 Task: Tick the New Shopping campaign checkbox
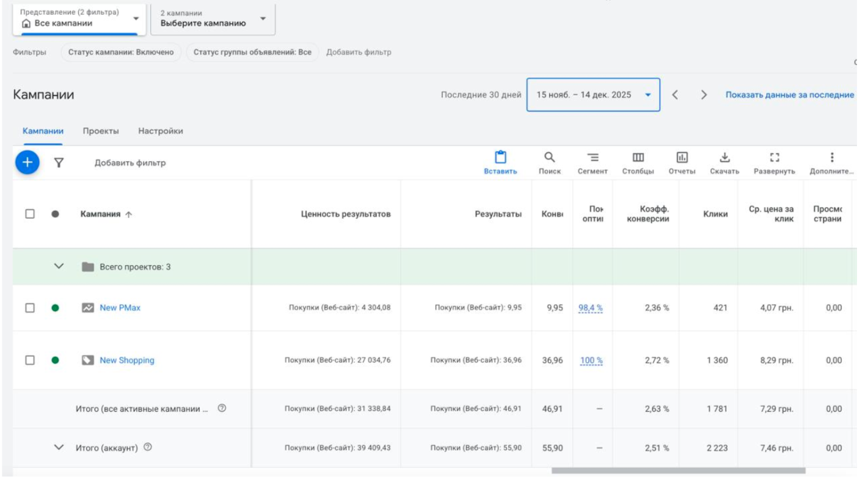click(30, 360)
